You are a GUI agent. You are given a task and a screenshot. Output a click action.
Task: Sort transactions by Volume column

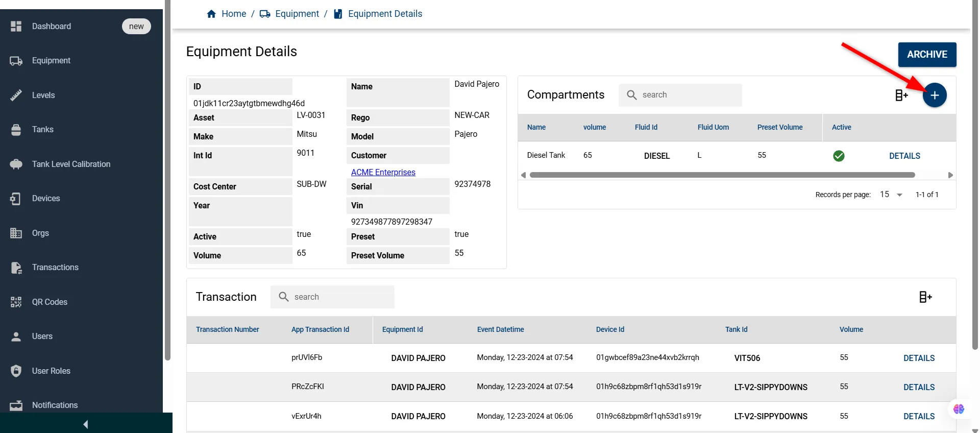point(851,329)
